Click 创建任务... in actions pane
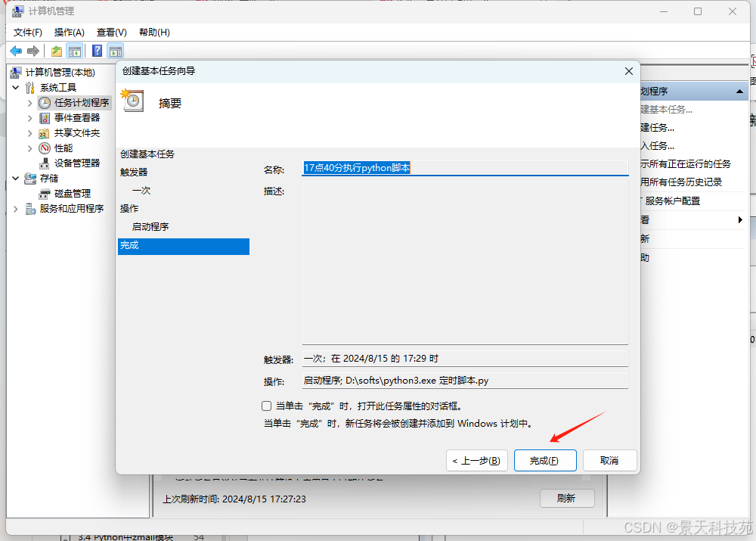The height and width of the screenshot is (541, 756). [x=658, y=128]
